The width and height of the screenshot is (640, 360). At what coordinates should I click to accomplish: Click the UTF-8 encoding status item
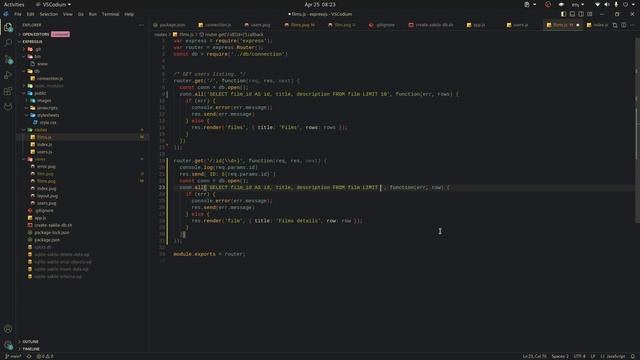click(x=579, y=356)
